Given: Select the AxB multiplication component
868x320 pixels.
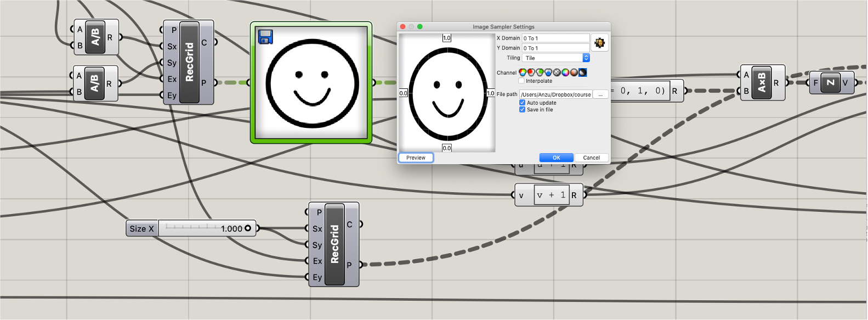Looking at the screenshot, I should [762, 82].
